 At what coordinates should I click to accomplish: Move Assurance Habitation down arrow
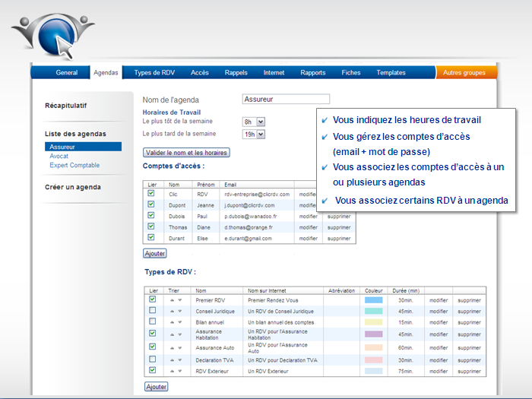coord(180,334)
